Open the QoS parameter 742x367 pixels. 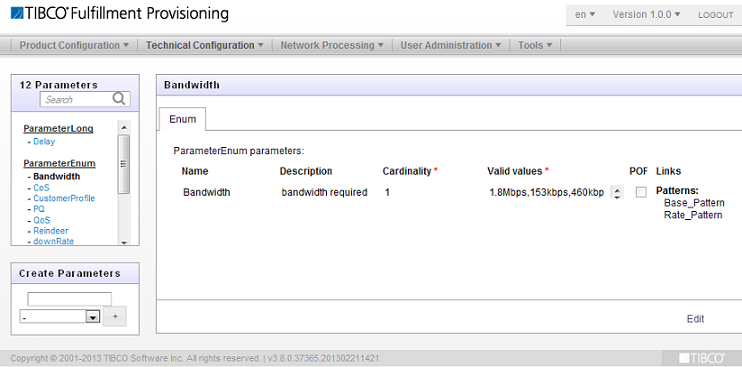42,220
